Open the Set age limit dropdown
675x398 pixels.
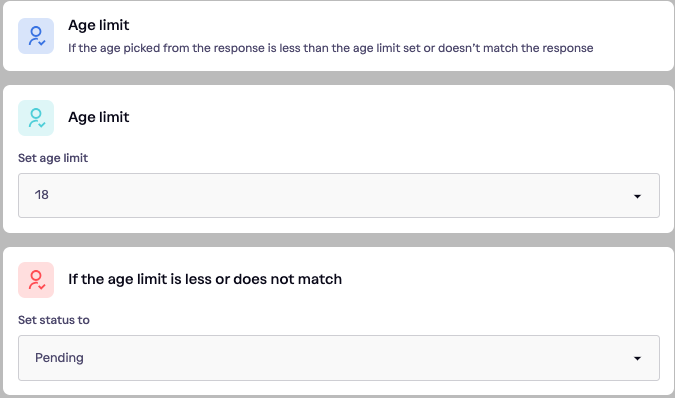[339, 195]
